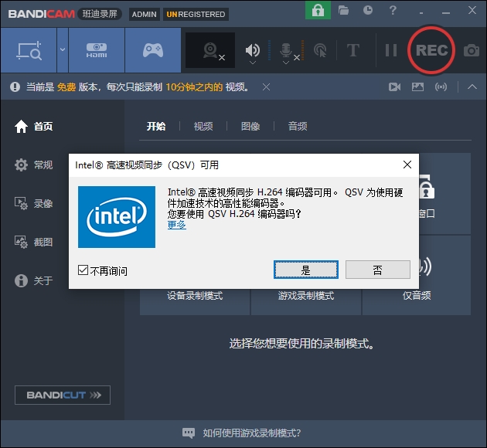487x448 pixels.
Task: Click the 更多 link in Intel dialog
Action: click(x=177, y=225)
